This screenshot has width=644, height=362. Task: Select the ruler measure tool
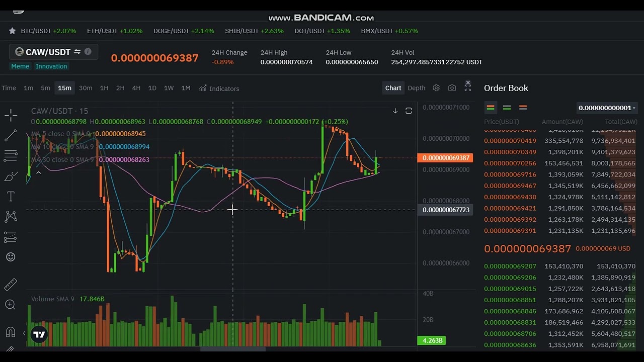(11, 285)
